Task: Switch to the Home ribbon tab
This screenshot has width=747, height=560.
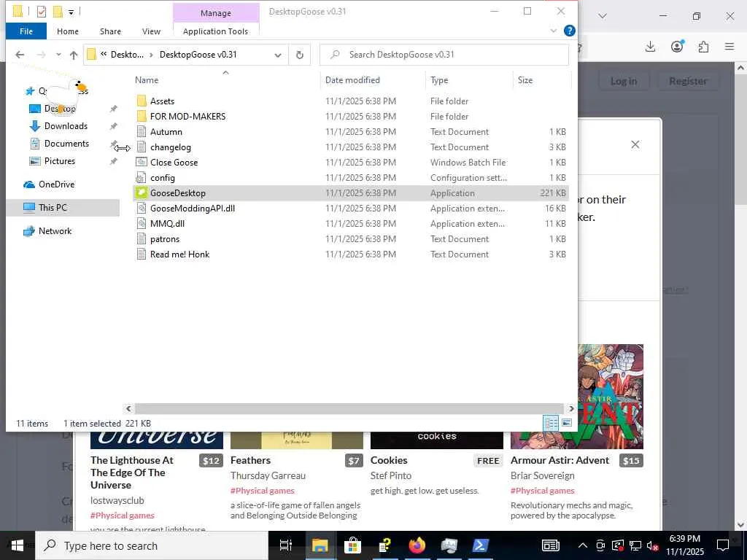Action: point(68,31)
